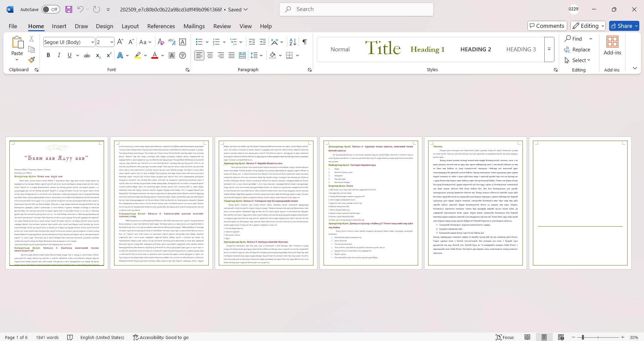Open the Editing mode dropdown
The width and height of the screenshot is (644, 341).
(588, 26)
